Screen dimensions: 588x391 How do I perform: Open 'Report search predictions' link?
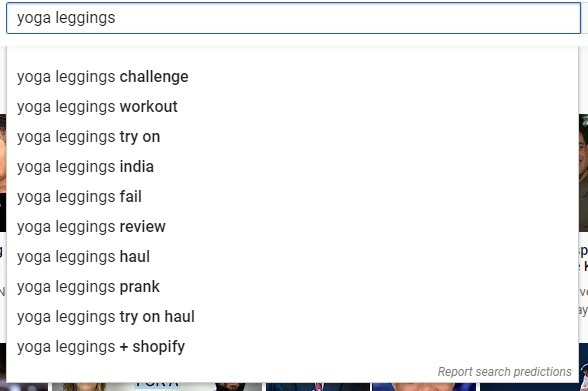(x=504, y=372)
